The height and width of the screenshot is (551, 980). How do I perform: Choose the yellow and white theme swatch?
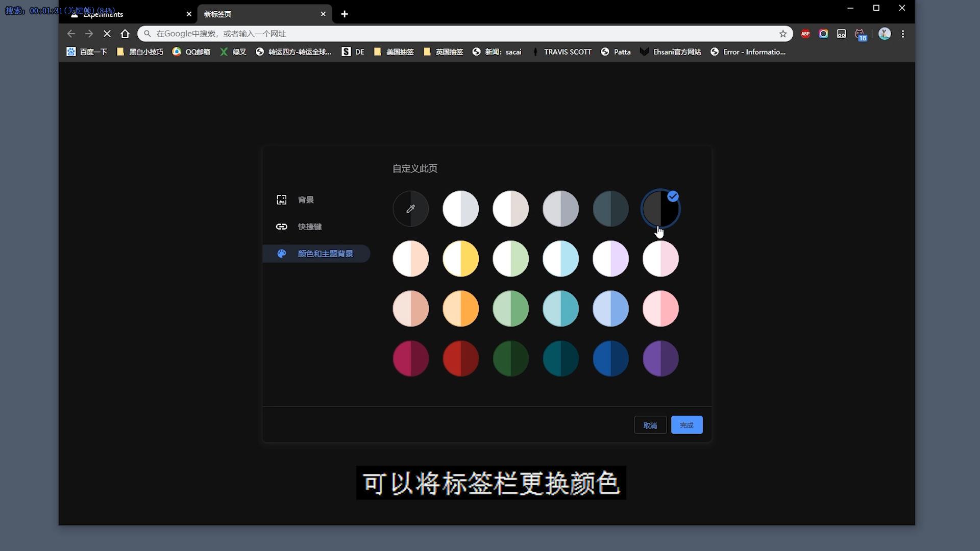click(x=460, y=259)
